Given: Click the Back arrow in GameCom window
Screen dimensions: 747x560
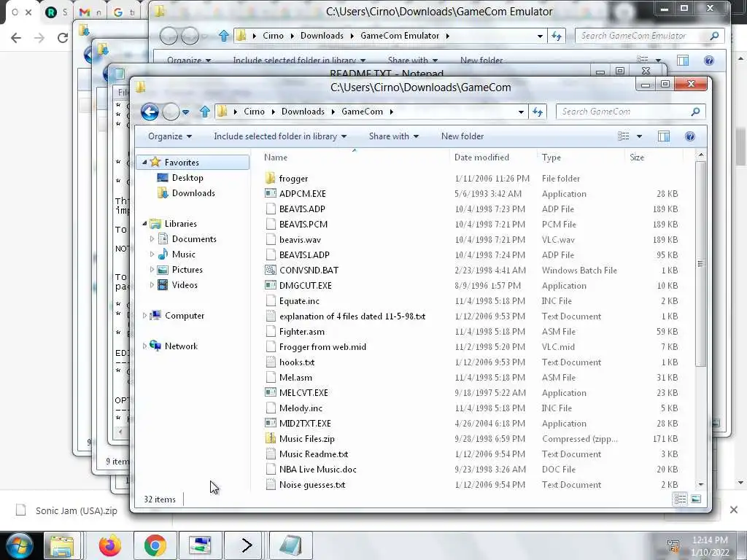Looking at the screenshot, I should point(150,112).
